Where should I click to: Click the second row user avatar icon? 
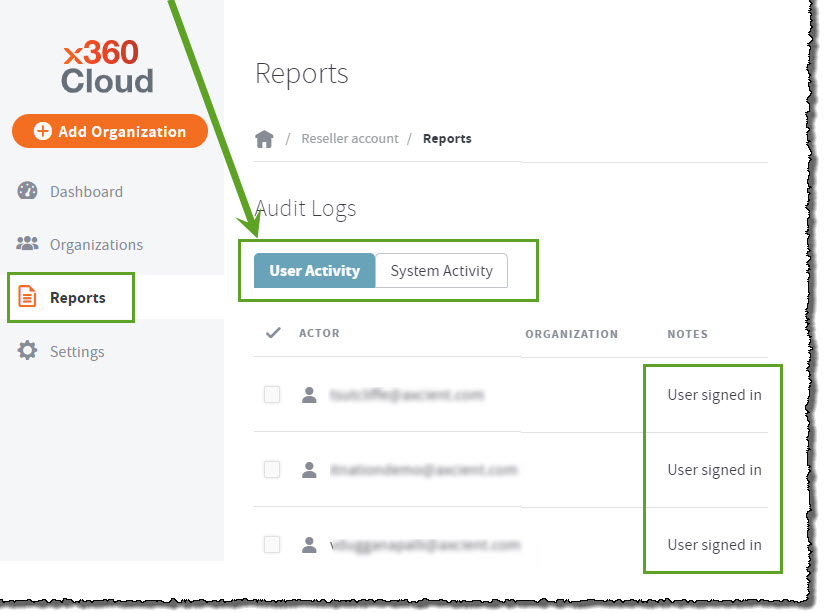point(310,469)
